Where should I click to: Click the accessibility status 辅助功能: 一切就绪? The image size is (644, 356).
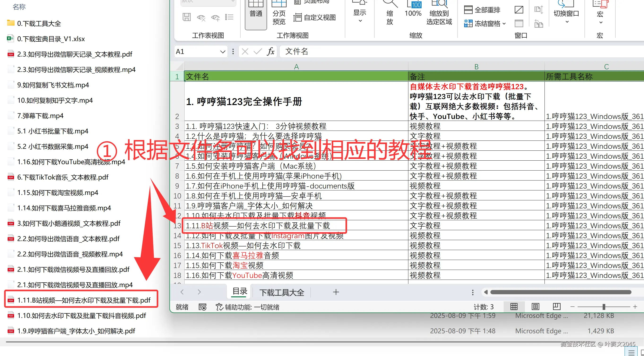[247, 307]
